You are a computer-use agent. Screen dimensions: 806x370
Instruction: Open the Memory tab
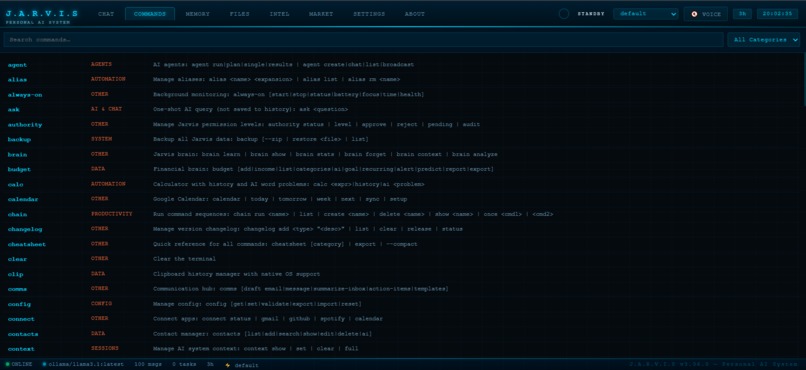(197, 14)
